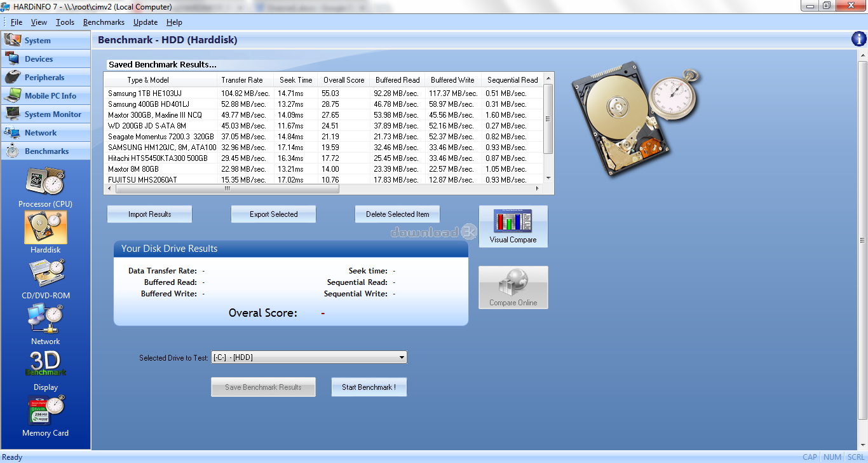
Task: Open the Network benchmark icon
Action: pos(45,319)
